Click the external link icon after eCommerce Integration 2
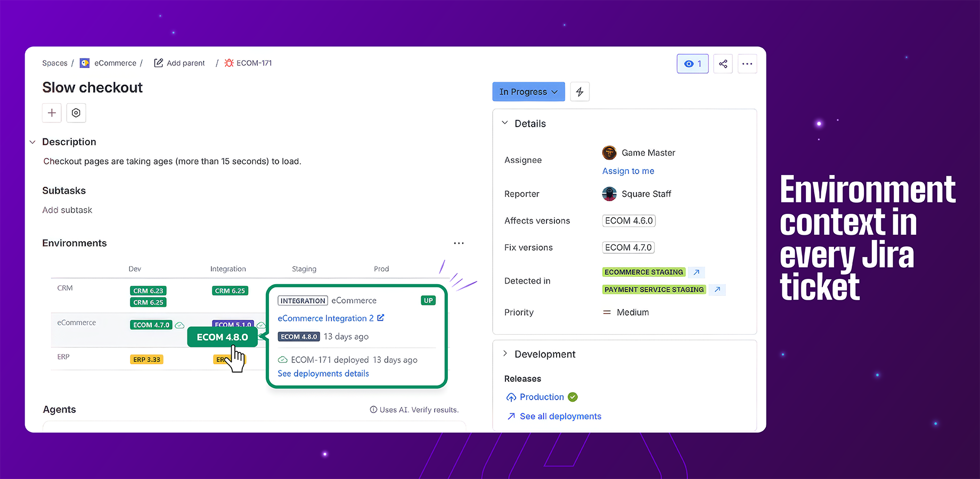Screen dimensions: 980x479 click(x=380, y=318)
